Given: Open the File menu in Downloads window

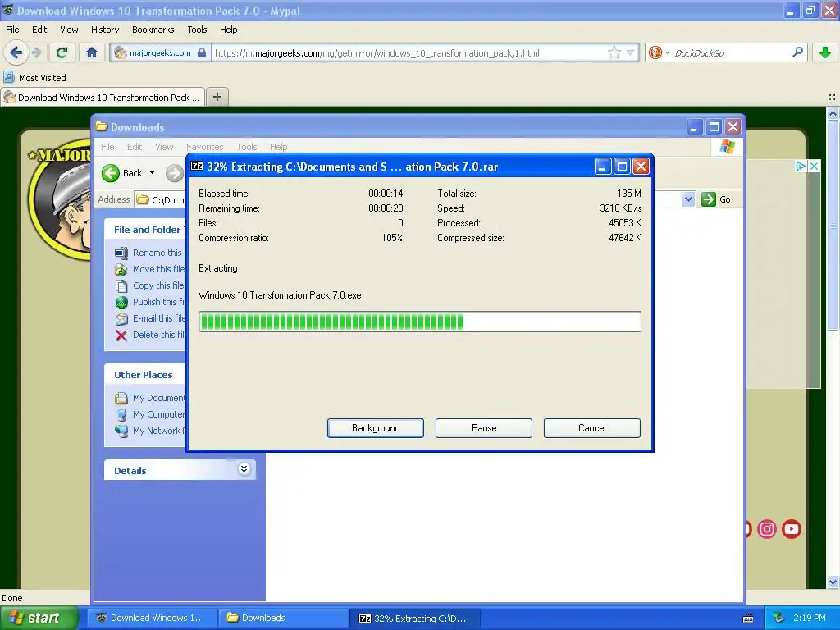Looking at the screenshot, I should click(107, 147).
